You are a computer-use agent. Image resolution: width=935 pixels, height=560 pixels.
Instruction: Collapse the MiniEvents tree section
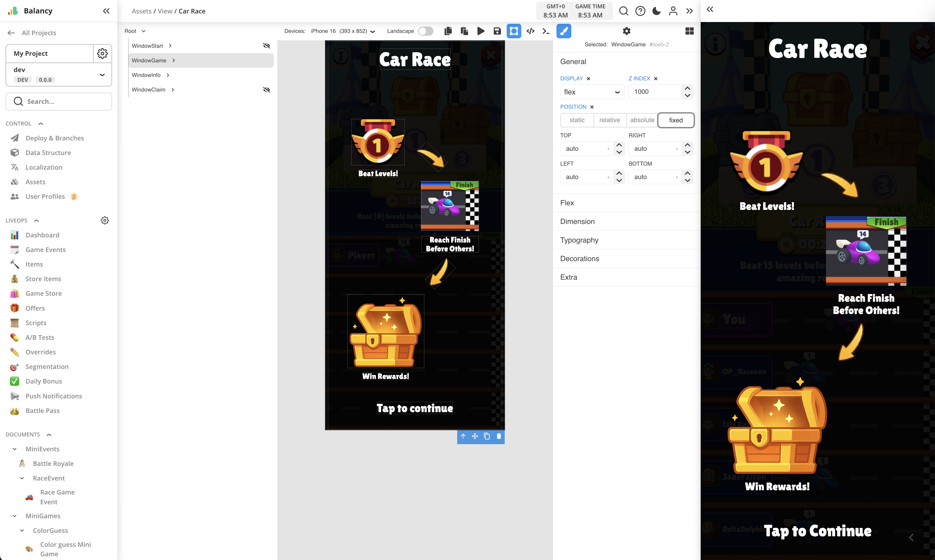click(x=15, y=449)
